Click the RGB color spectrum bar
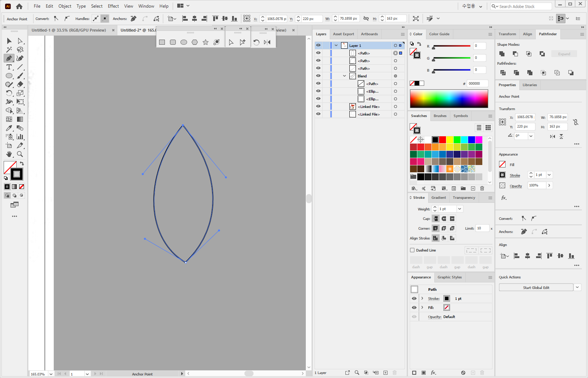 tap(449, 99)
